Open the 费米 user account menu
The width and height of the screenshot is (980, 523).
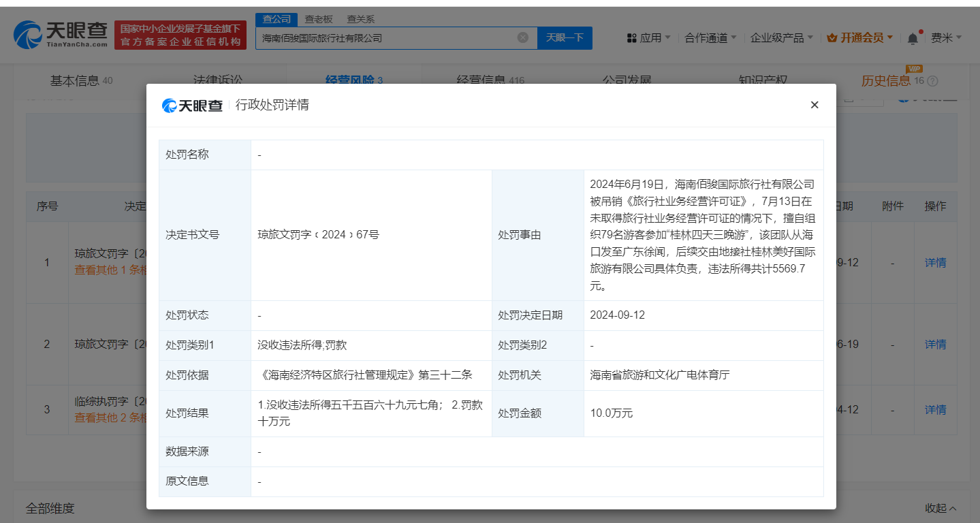click(947, 38)
